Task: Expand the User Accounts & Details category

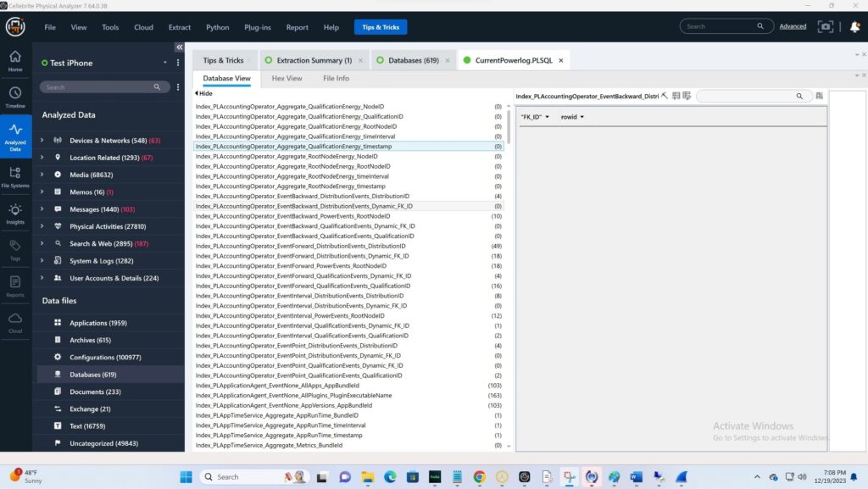Action: click(42, 278)
